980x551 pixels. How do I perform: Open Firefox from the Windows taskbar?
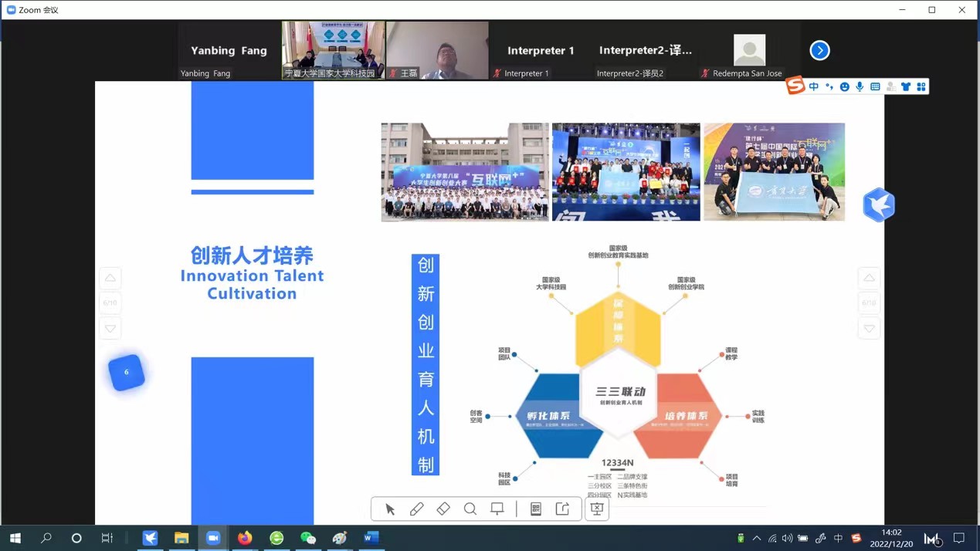point(245,538)
